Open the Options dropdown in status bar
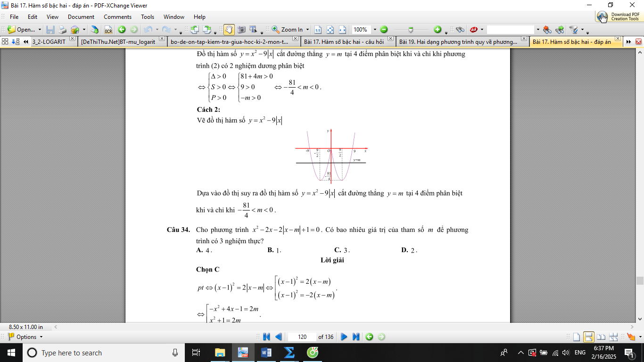 click(x=25, y=337)
